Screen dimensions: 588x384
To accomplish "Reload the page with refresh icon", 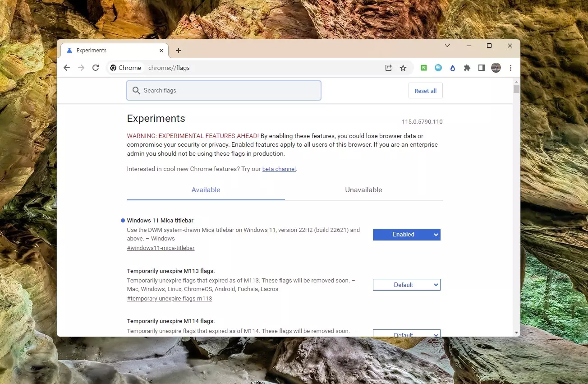I will coord(96,68).
